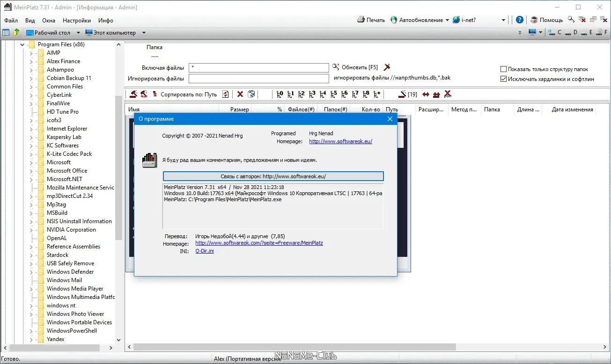Viewport: 611px width, 364px height.
Task: Click the [19] column width icon
Action: (407, 94)
